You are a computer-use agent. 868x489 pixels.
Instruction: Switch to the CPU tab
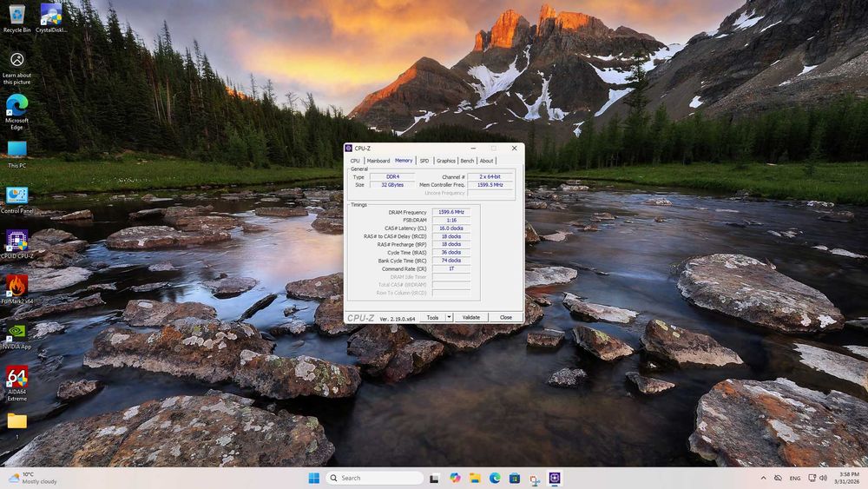click(355, 161)
